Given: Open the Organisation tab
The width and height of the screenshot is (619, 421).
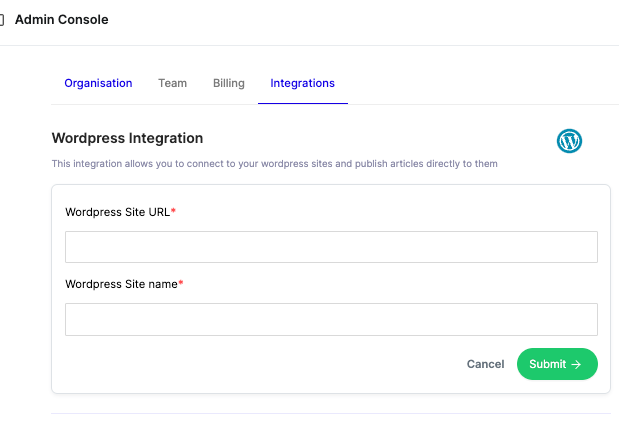Looking at the screenshot, I should click(98, 83).
